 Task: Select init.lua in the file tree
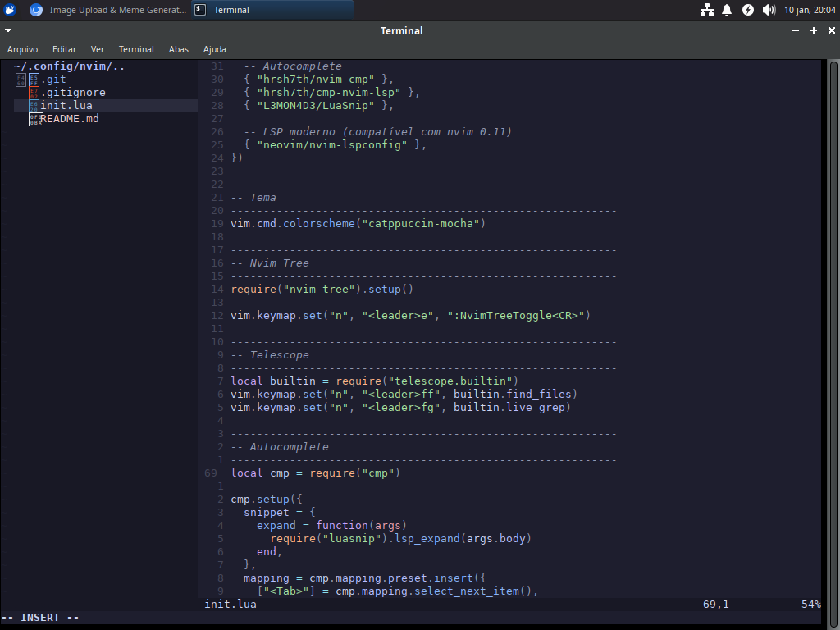(66, 106)
